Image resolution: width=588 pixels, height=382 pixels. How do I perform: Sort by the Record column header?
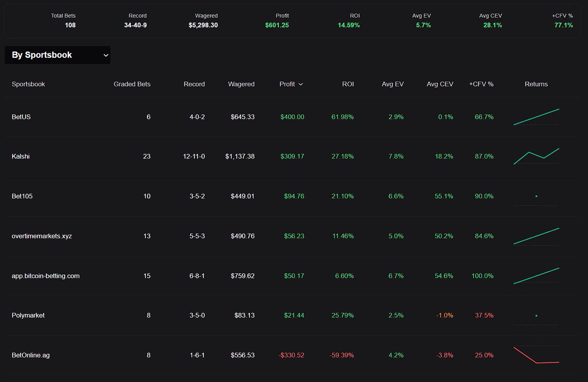194,84
